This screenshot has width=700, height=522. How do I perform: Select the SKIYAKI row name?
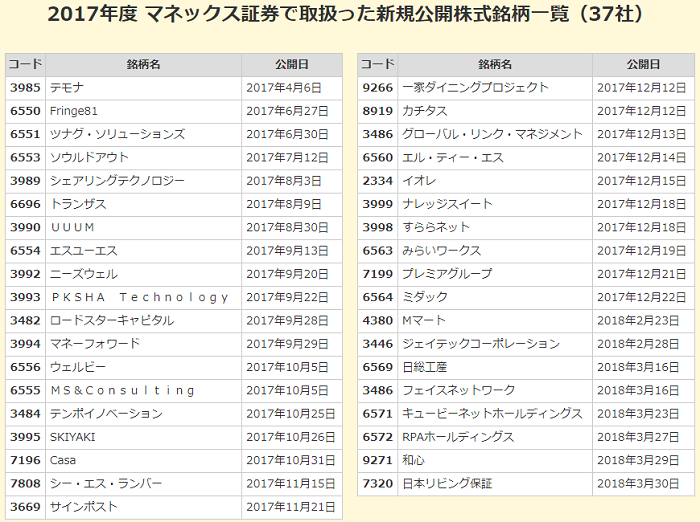(x=72, y=437)
